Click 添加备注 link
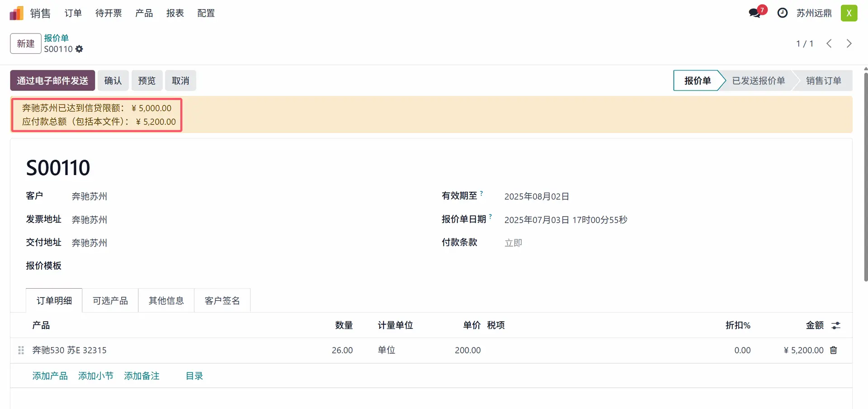Viewport: 868px width, 409px height. [142, 376]
